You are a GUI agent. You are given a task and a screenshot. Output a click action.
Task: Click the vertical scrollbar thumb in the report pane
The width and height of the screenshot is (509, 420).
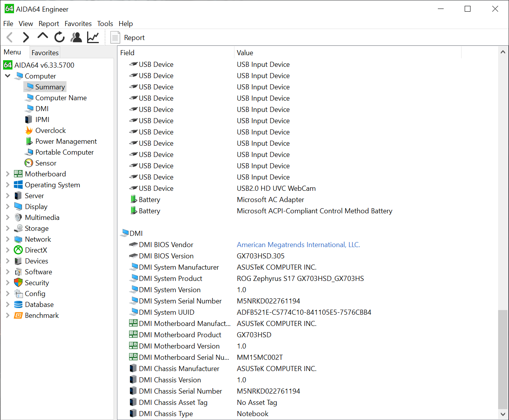coord(503,359)
